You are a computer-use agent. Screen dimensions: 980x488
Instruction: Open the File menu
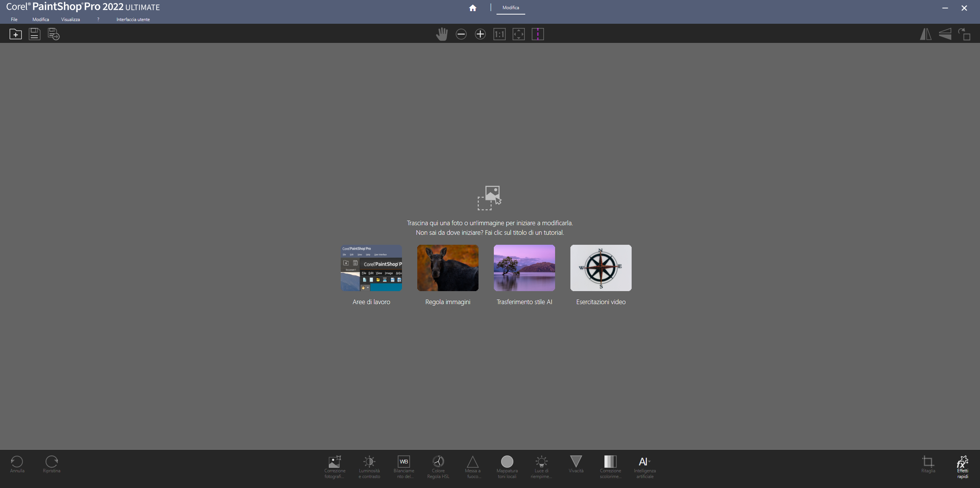(x=14, y=20)
